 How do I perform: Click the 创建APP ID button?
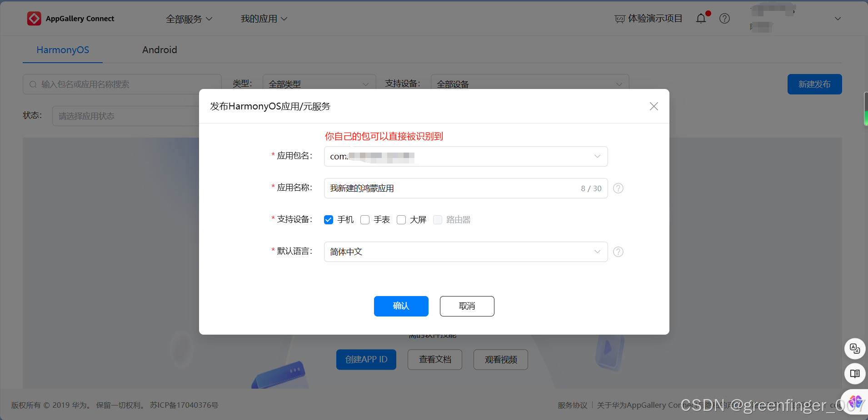[366, 360]
